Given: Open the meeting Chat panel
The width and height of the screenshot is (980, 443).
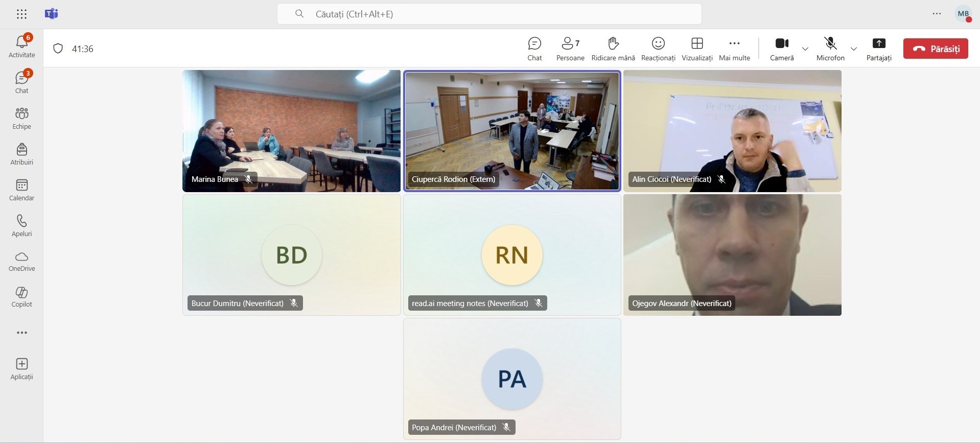Looking at the screenshot, I should click(x=534, y=49).
